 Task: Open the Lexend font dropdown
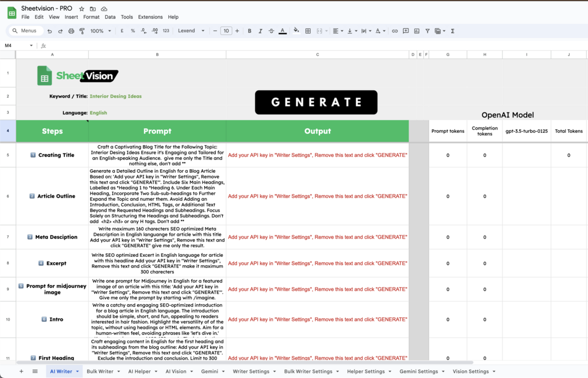[x=191, y=31]
